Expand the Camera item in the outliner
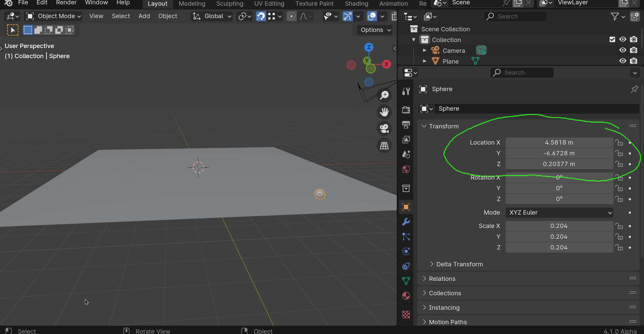Viewport: 644px width, 334px height. (424, 50)
